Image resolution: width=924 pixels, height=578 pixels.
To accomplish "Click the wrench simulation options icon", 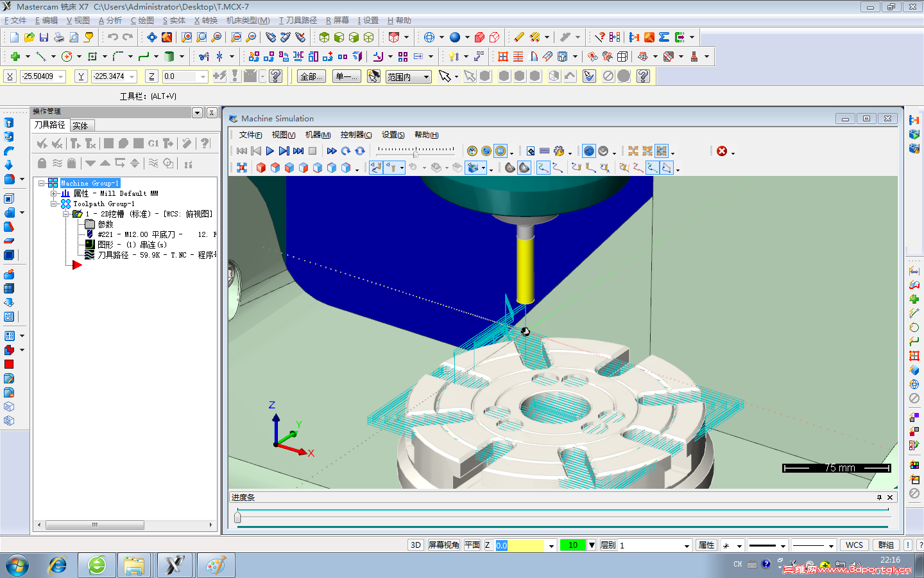I will (559, 151).
